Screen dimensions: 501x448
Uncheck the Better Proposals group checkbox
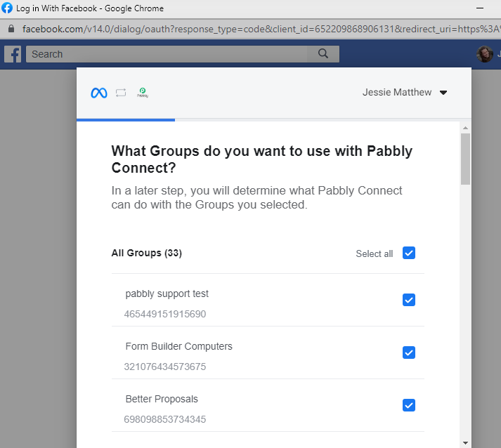409,405
